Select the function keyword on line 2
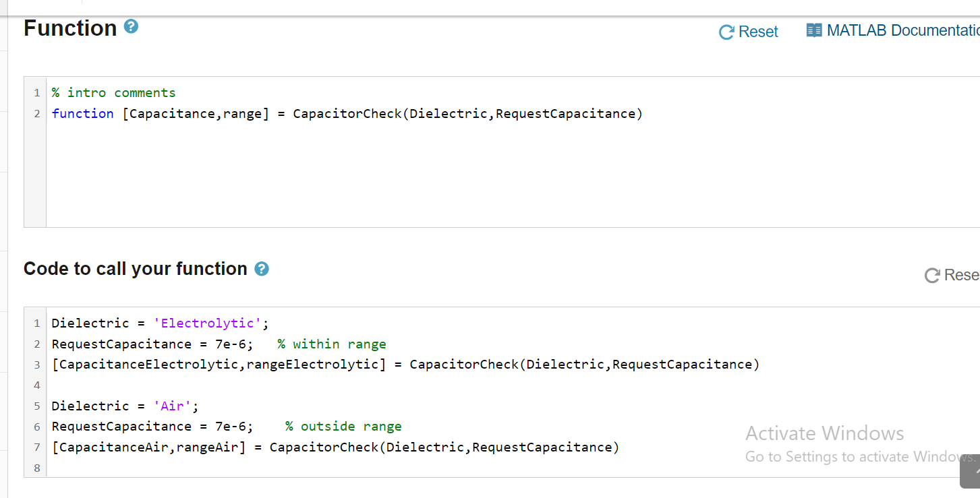Viewport: 980px width, 498px height. coord(82,113)
